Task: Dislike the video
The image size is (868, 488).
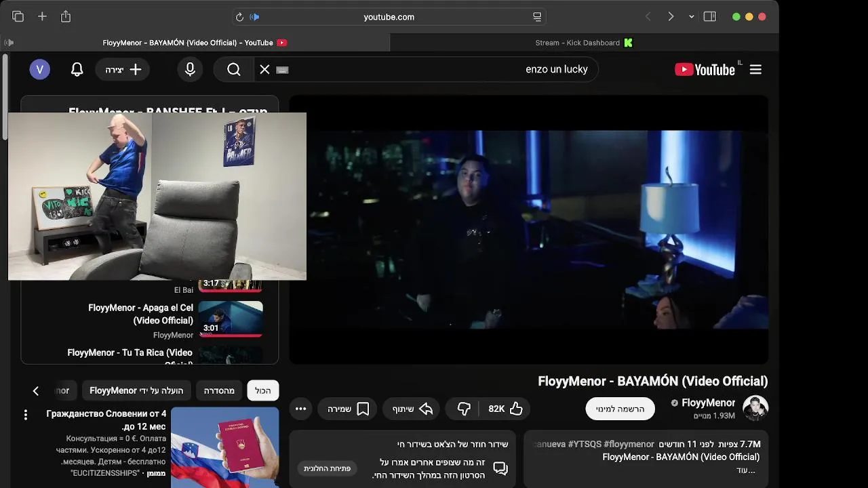Action: (465, 409)
